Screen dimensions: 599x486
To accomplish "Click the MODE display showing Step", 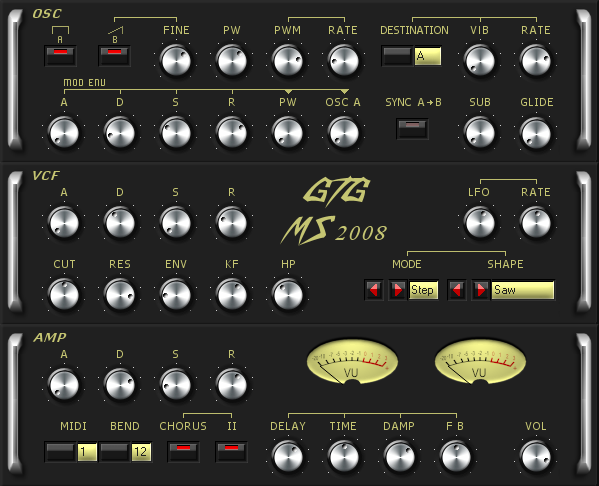I will pyautogui.click(x=423, y=290).
